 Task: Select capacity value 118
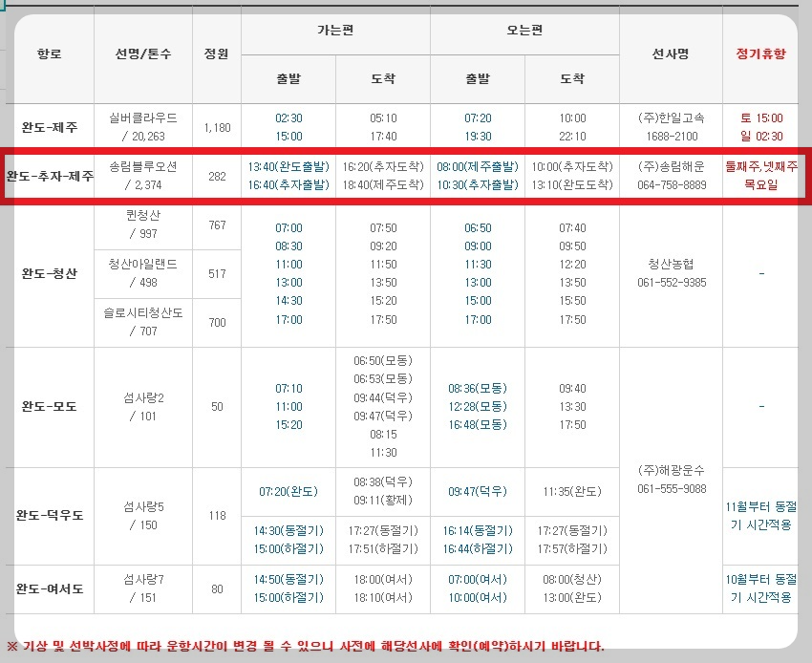217,515
